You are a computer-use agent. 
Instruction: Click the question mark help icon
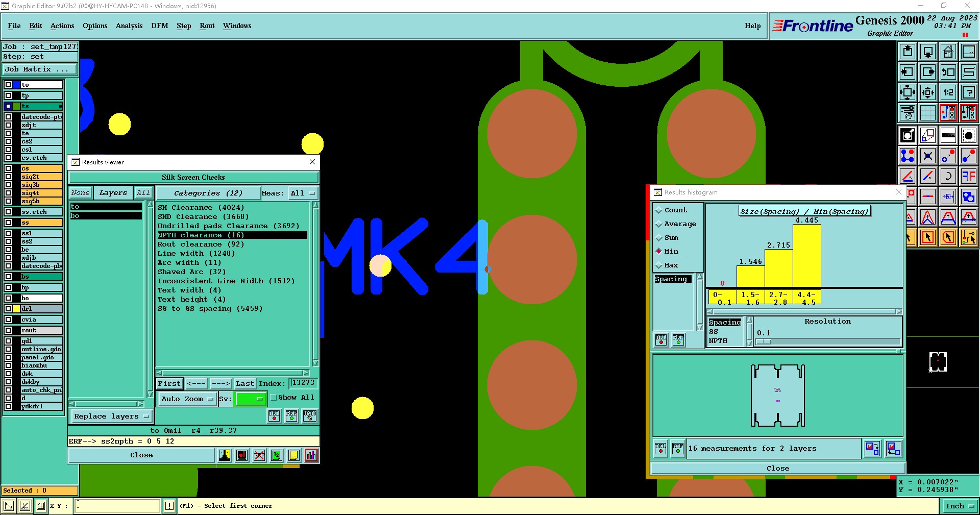(968, 92)
